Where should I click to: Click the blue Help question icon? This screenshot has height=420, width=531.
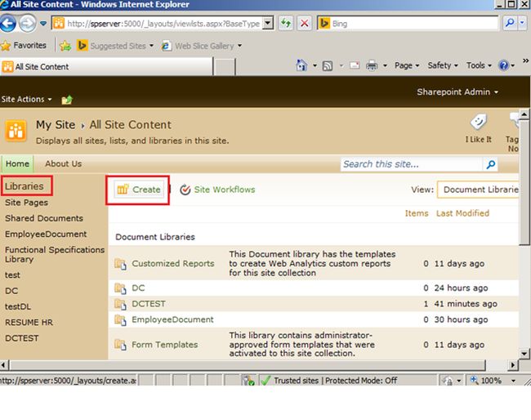coord(503,65)
